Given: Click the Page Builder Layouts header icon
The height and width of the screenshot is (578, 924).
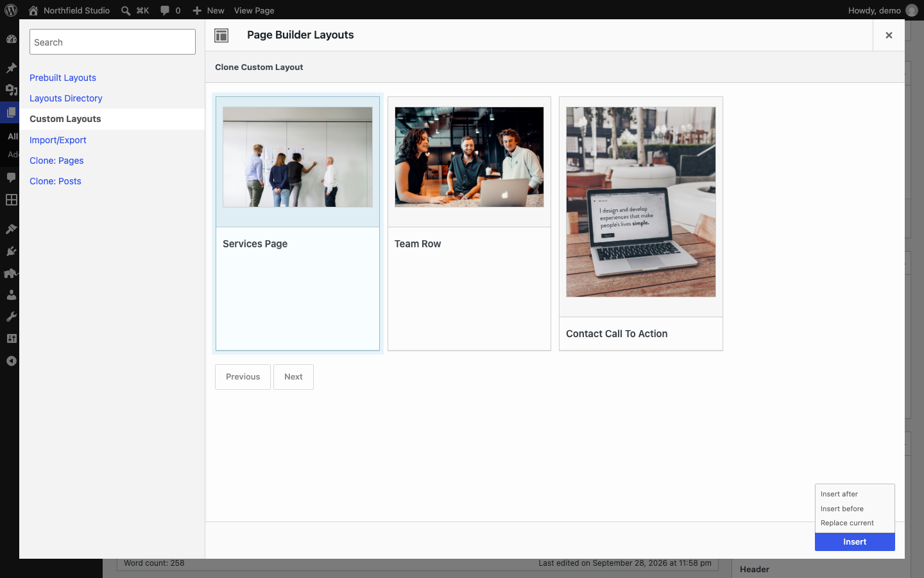Looking at the screenshot, I should (221, 35).
